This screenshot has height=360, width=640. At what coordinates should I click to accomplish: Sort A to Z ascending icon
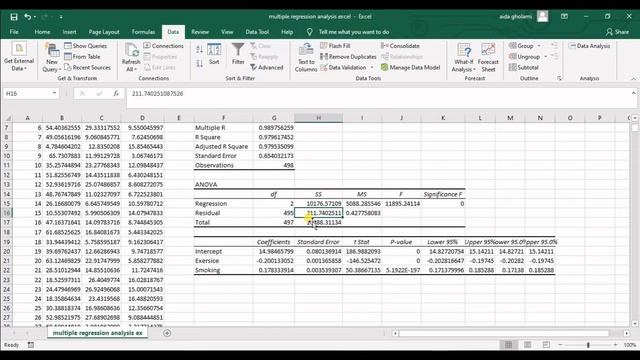[200, 49]
